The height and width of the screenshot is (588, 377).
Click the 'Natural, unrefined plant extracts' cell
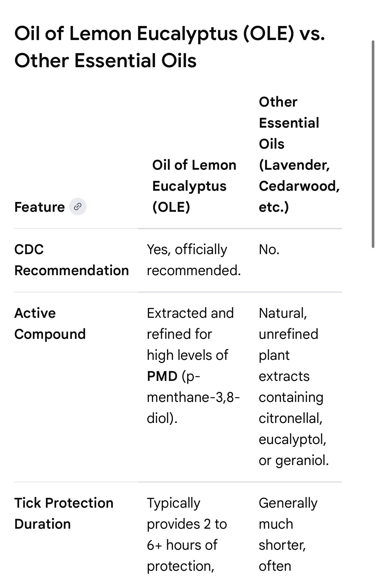(x=294, y=387)
